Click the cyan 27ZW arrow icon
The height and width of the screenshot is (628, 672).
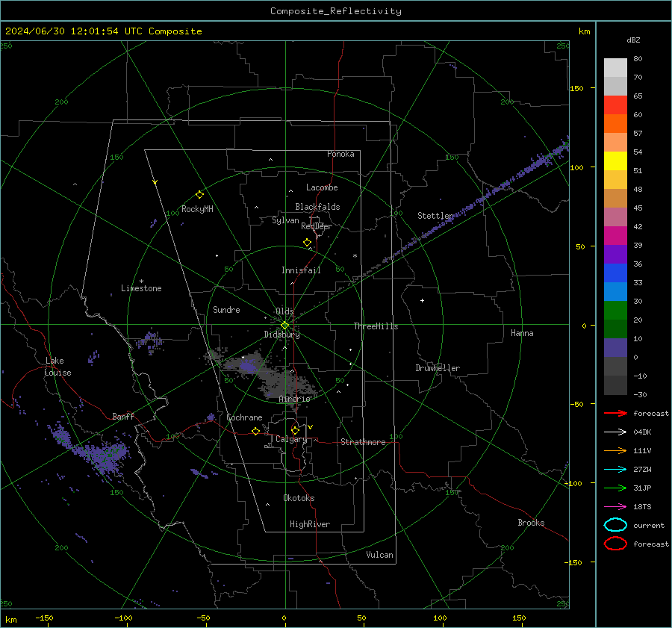615,470
